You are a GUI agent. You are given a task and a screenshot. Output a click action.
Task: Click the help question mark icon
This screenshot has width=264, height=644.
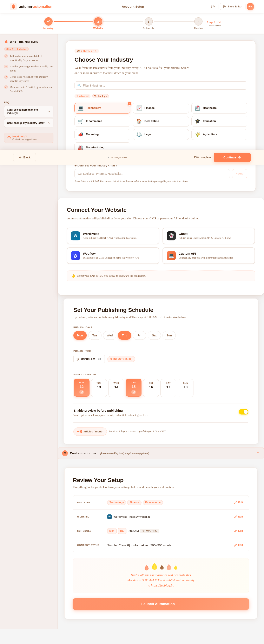[213, 7]
